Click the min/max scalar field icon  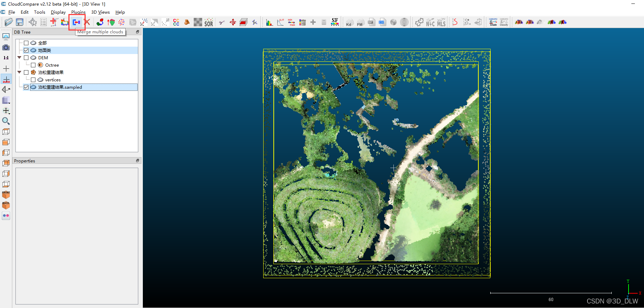point(291,22)
